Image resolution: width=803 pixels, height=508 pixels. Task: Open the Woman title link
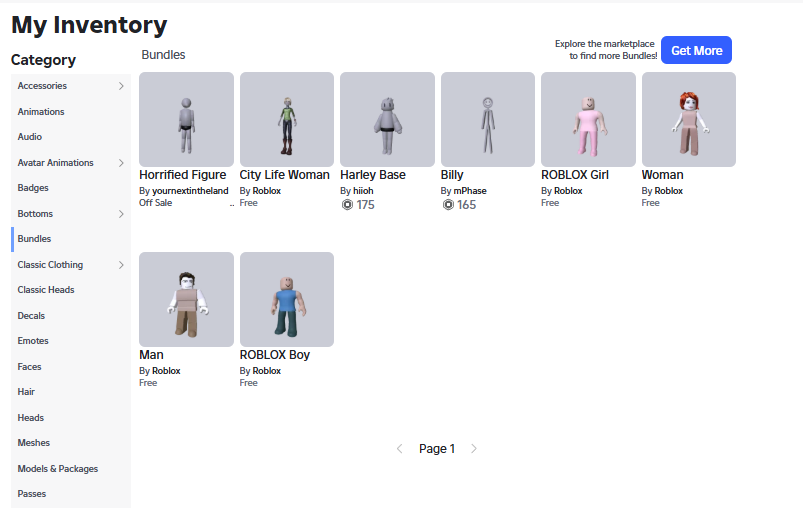pyautogui.click(x=663, y=175)
